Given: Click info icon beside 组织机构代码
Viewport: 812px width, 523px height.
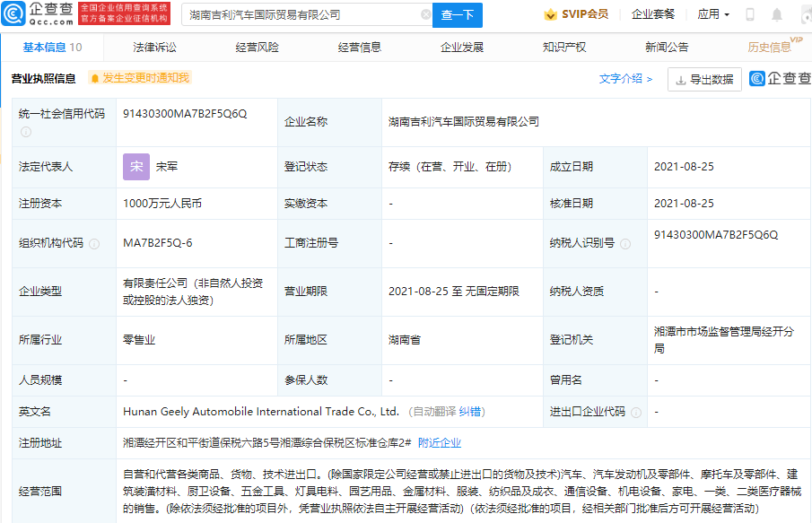Looking at the screenshot, I should coord(94,243).
